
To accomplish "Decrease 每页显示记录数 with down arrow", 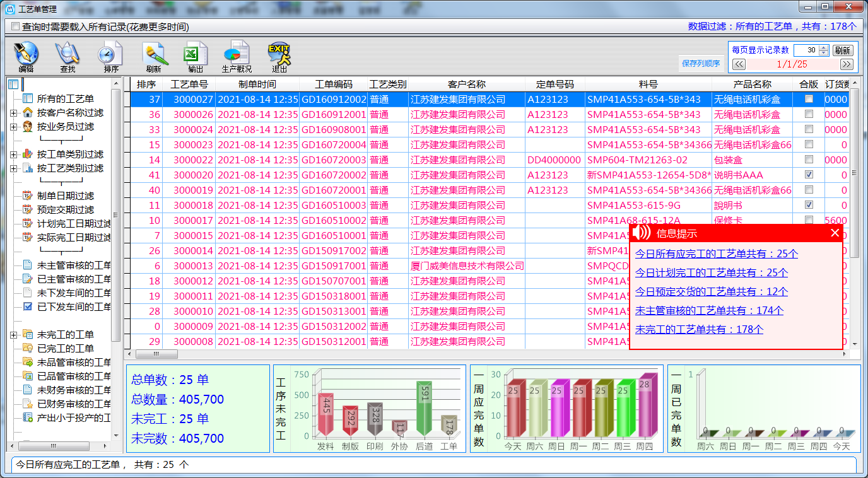I will coord(823,52).
